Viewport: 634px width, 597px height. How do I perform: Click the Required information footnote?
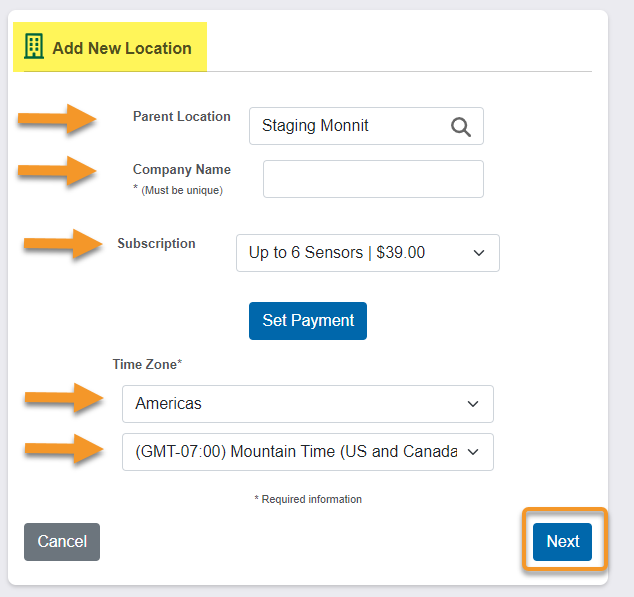click(x=308, y=499)
